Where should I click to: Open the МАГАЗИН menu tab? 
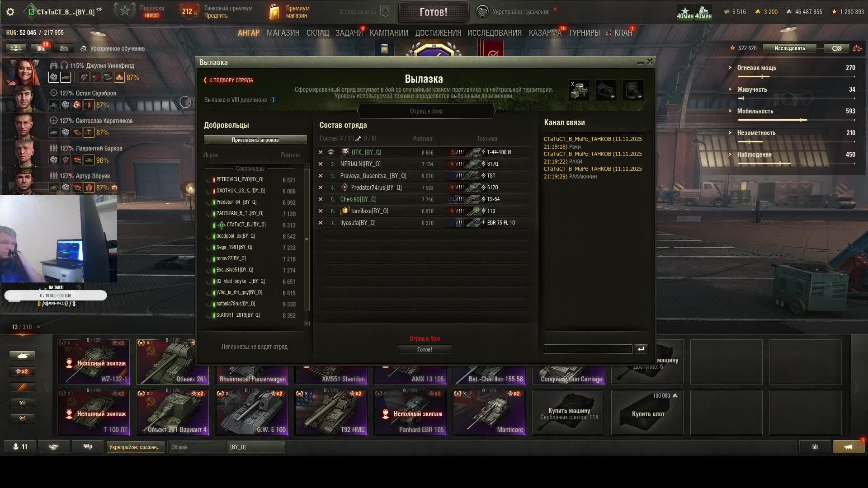(283, 33)
